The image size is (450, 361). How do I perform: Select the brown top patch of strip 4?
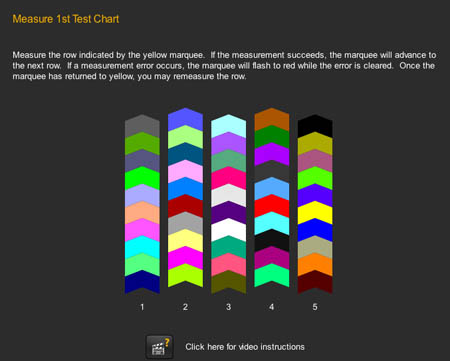click(272, 120)
